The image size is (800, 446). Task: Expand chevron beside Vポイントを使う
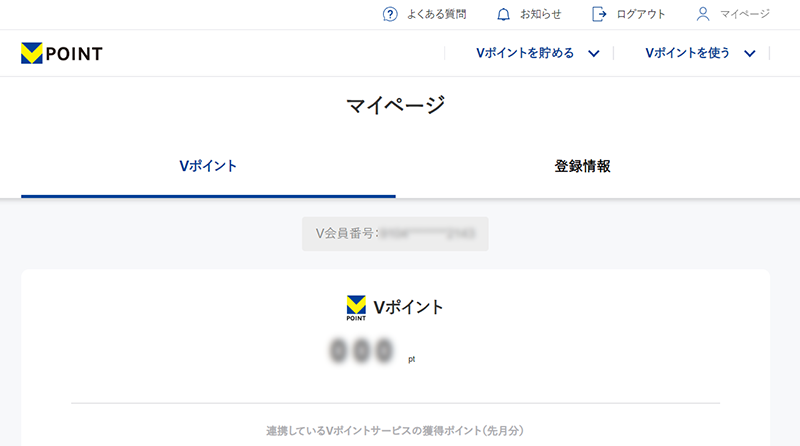coord(749,54)
